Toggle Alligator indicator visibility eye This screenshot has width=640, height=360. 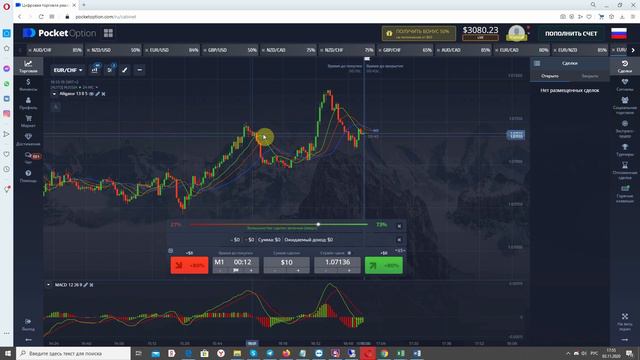pyautogui.click(x=91, y=94)
